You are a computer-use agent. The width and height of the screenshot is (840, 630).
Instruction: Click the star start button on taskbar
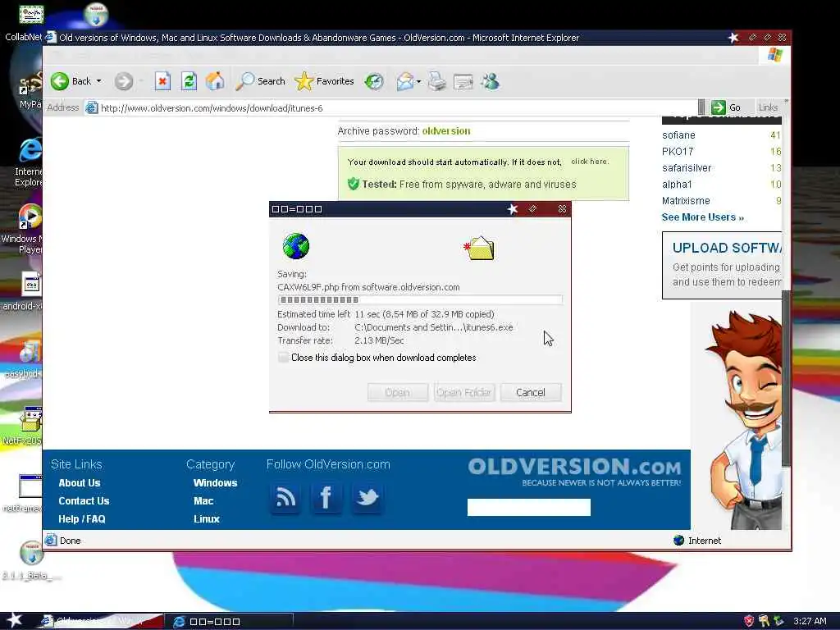point(14,621)
